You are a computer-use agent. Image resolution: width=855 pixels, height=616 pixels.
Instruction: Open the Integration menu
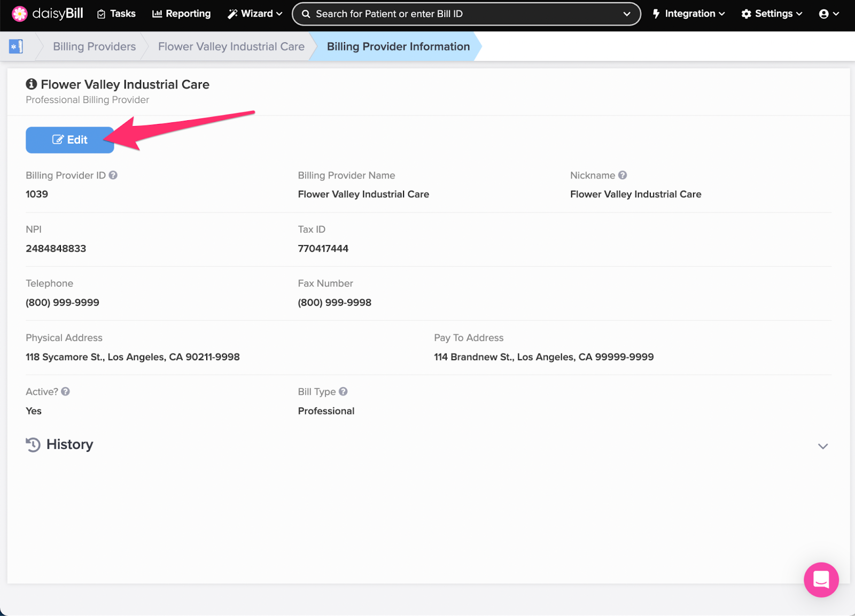[x=689, y=13]
